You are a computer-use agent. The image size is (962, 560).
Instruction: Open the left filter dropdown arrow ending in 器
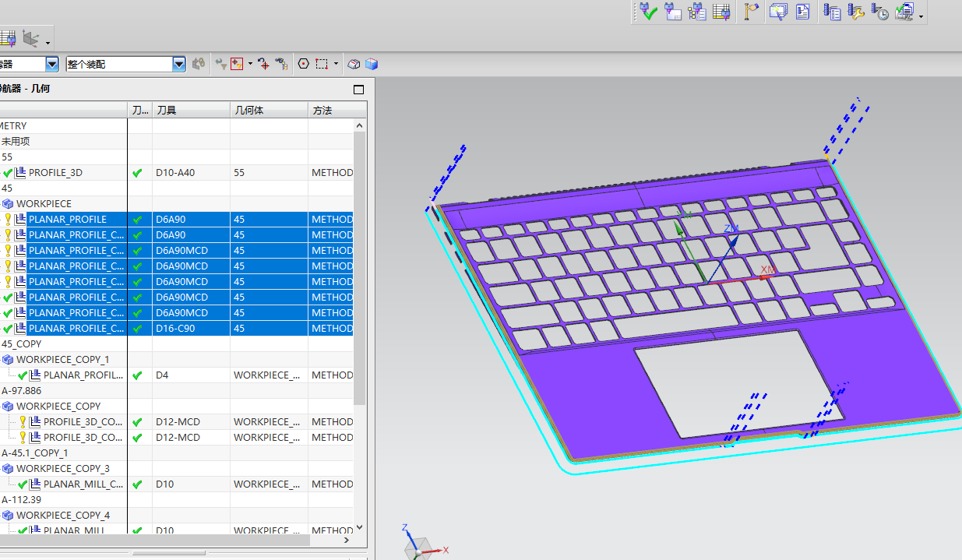point(52,64)
